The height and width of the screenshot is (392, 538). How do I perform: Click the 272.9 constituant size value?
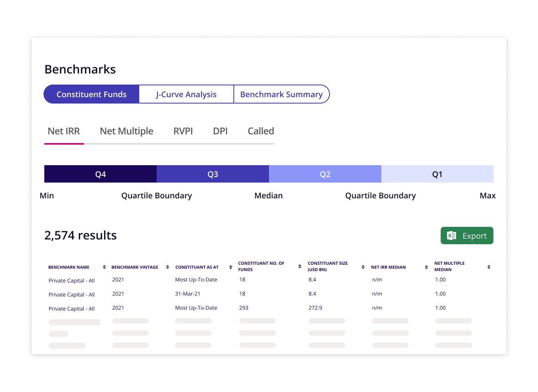coord(315,308)
